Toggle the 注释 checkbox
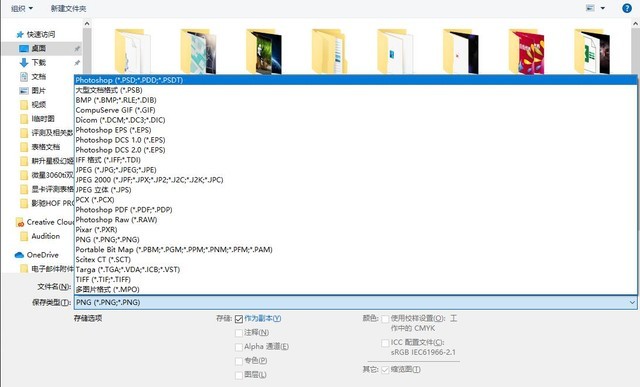640x387 pixels. tap(239, 333)
